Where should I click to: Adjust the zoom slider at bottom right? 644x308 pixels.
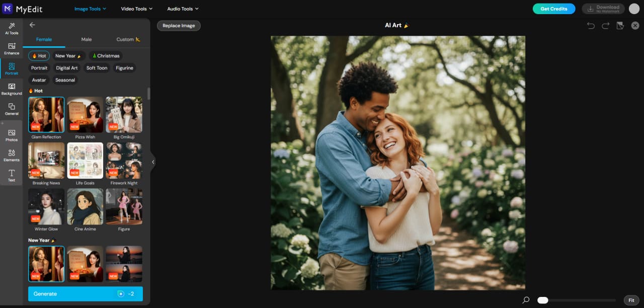(542, 299)
